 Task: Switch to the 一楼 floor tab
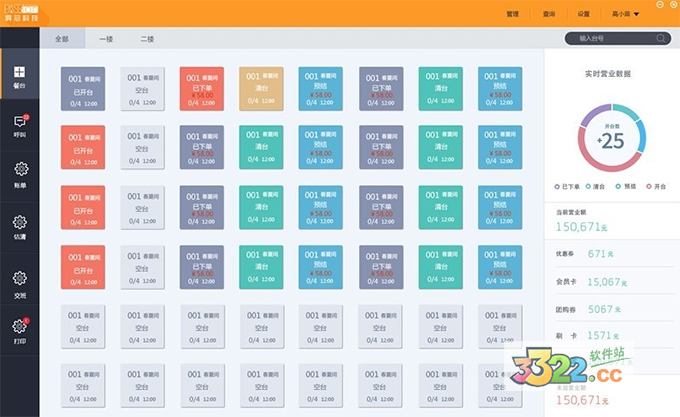(106, 39)
